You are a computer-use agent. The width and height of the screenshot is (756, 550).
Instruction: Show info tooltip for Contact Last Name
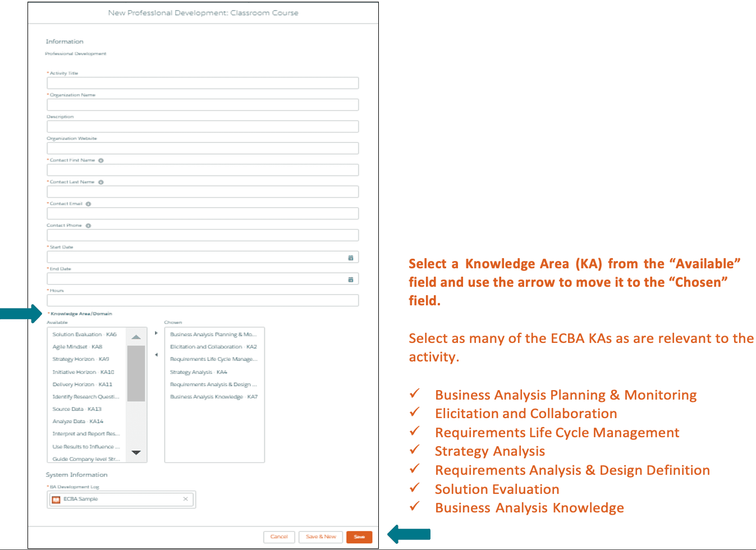[x=101, y=182]
